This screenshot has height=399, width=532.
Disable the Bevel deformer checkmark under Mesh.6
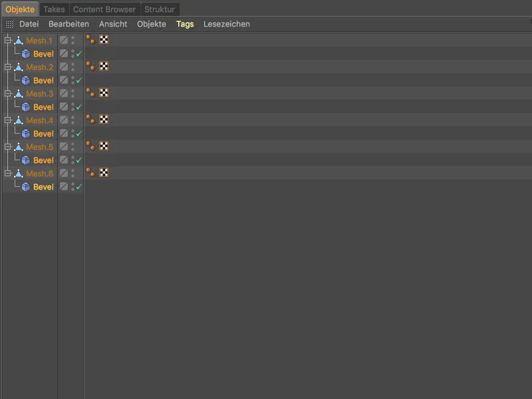79,186
